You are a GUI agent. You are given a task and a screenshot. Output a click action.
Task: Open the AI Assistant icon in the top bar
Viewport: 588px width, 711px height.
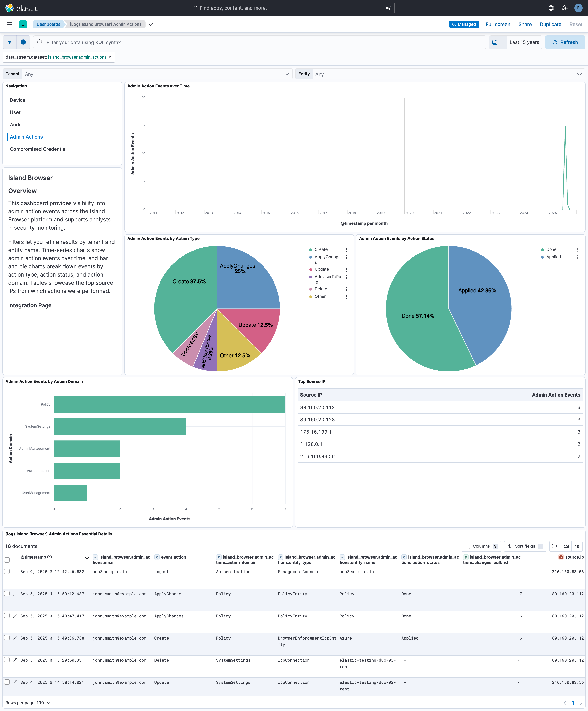[x=565, y=8]
